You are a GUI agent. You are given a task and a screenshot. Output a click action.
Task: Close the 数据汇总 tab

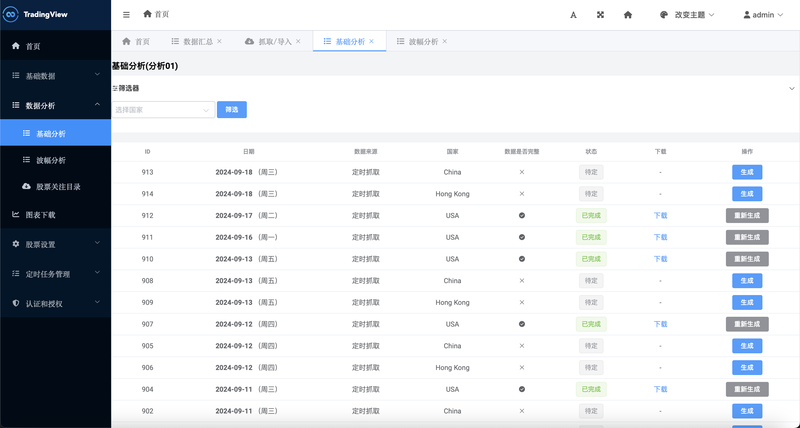pos(219,41)
